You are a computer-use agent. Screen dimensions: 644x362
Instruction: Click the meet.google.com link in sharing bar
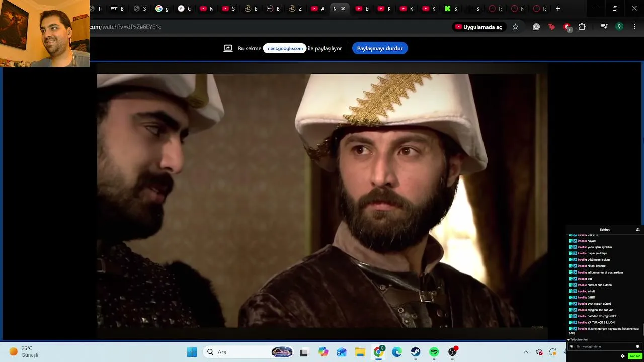[285, 48]
